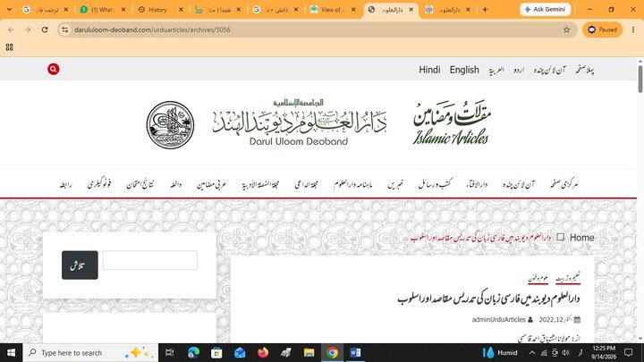Switch to the History tab

pyautogui.click(x=157, y=10)
